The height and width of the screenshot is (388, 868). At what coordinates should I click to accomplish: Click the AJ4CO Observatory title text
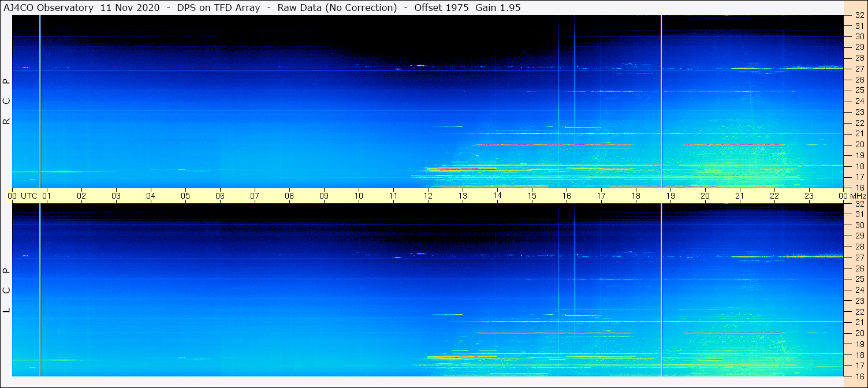(49, 8)
